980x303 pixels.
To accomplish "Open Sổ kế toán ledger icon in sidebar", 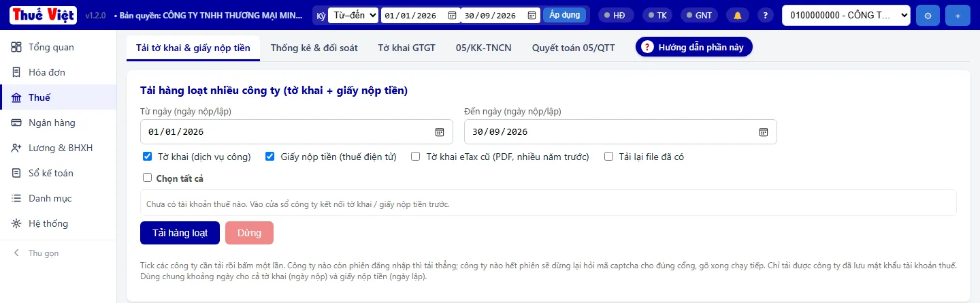I will [16, 173].
